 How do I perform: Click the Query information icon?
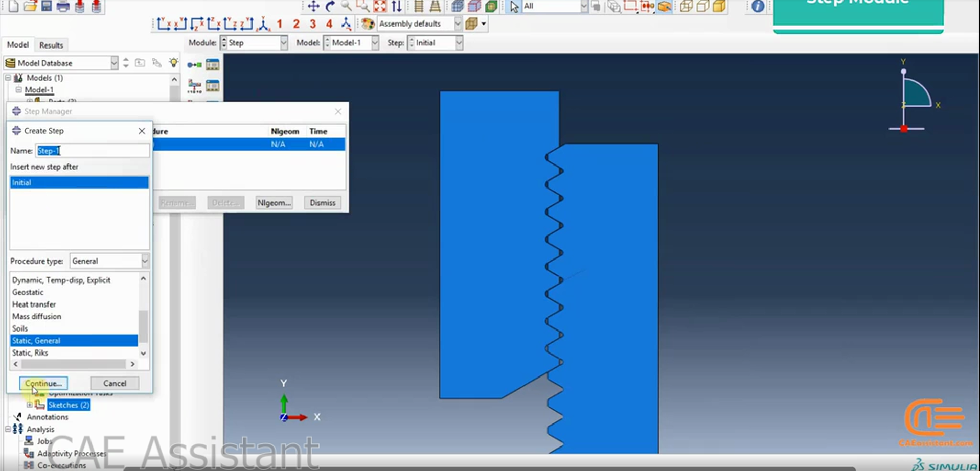pyautogui.click(x=758, y=6)
